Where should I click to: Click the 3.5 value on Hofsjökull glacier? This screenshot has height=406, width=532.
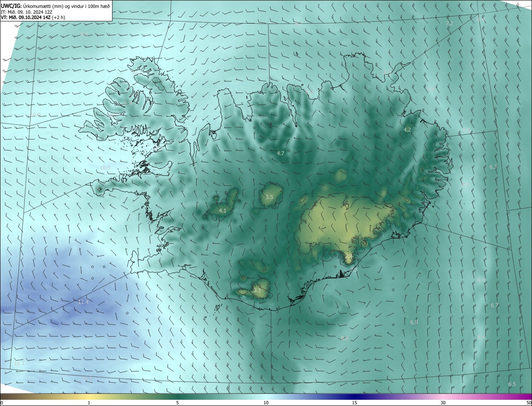coord(269,197)
